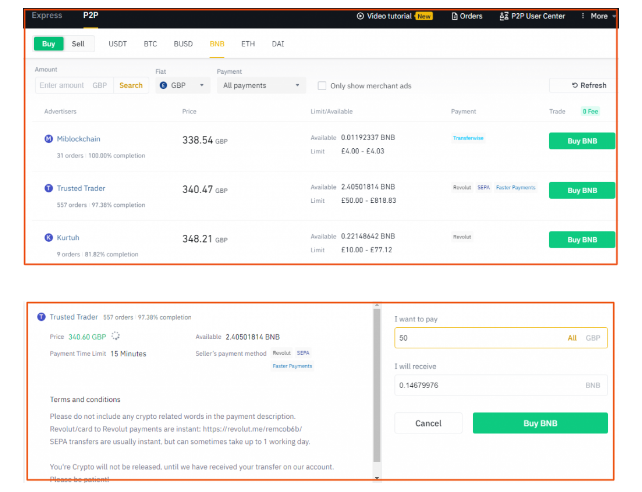This screenshot has width=642, height=492.
Task: Expand the More menu
Action: point(599,16)
